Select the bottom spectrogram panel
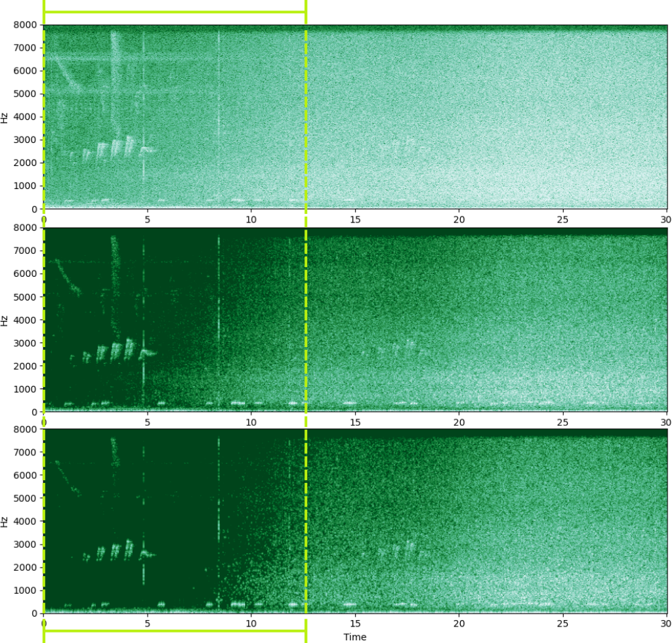This screenshot has height=643, width=672. tap(355, 522)
